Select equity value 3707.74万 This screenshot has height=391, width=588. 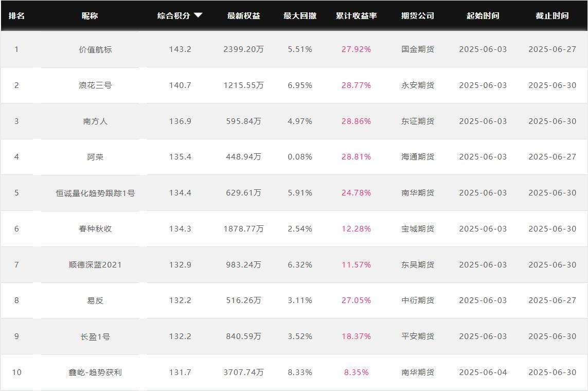[244, 372]
